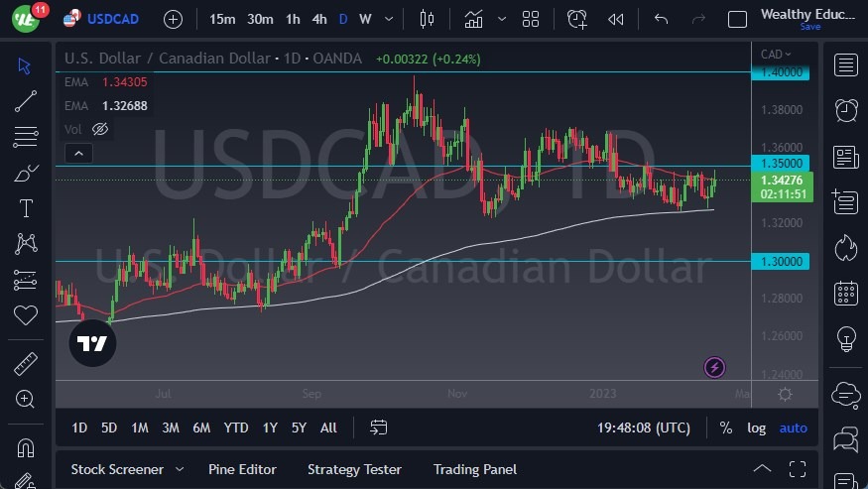The width and height of the screenshot is (868, 489).
Task: Open the watchlist panel icon
Action: tap(846, 65)
